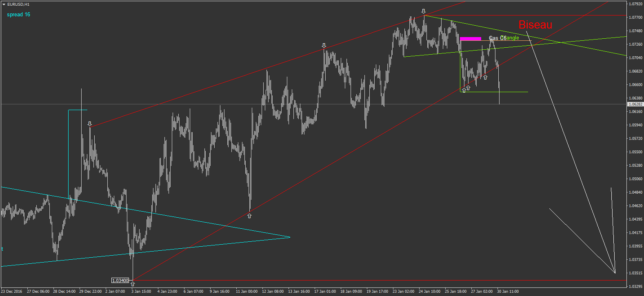Screen dimensions: 644x296
Task: Click price level 1.05500 on the axis
Action: click(636, 152)
